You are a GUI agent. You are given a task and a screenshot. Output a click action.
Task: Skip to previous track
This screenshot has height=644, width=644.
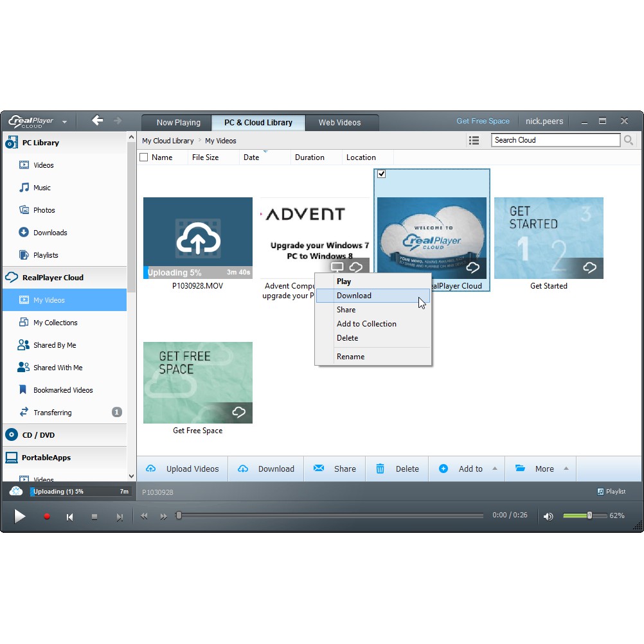click(x=70, y=517)
